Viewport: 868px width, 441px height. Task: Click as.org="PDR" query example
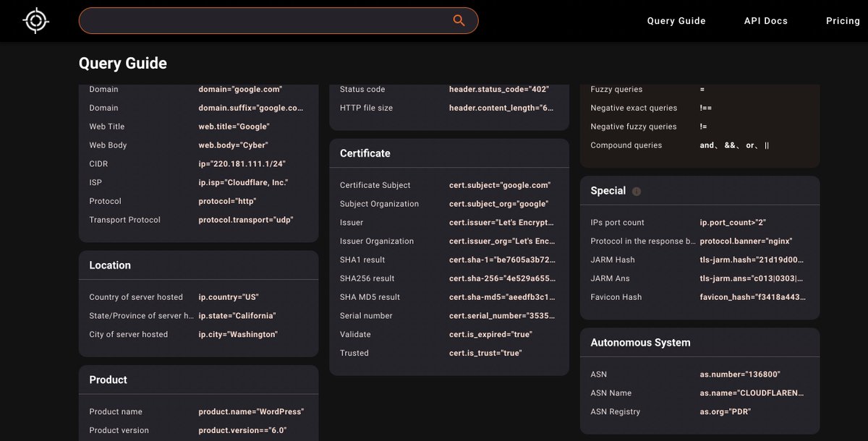726,412
